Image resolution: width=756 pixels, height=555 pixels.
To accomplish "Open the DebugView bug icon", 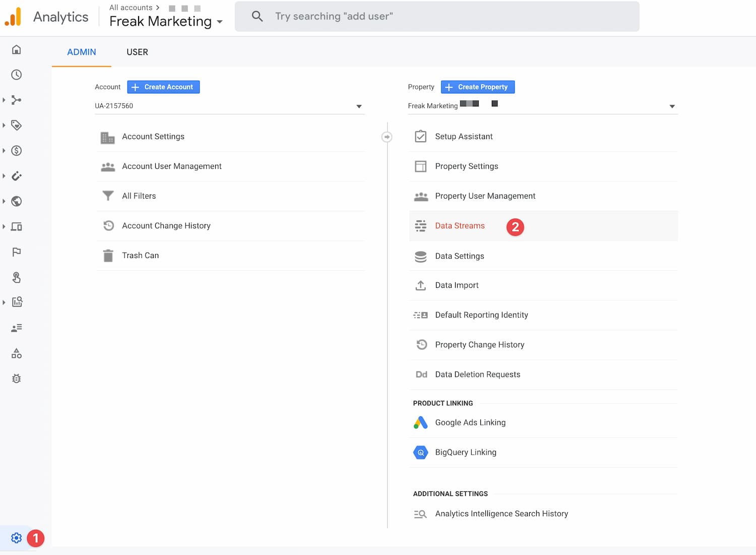I will coord(17,379).
